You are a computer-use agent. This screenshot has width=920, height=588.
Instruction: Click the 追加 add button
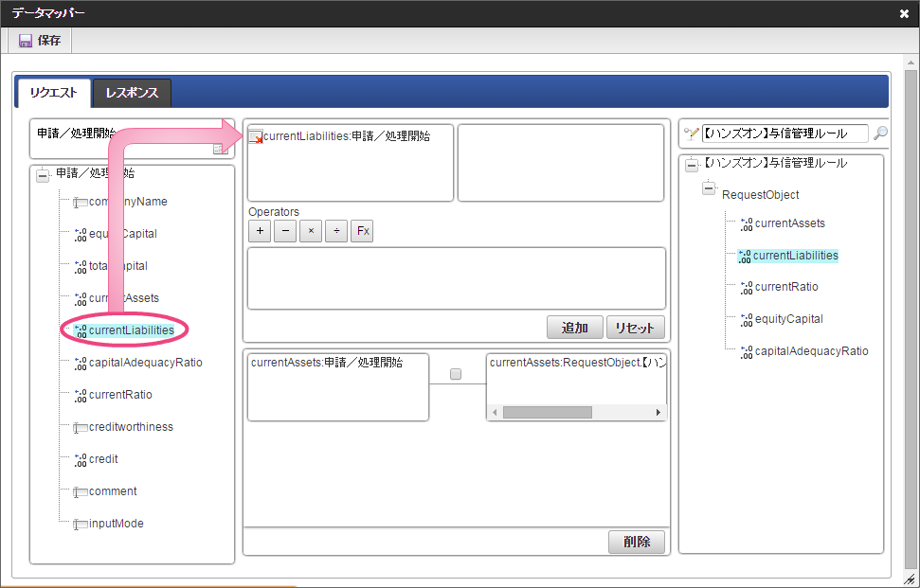(575, 328)
